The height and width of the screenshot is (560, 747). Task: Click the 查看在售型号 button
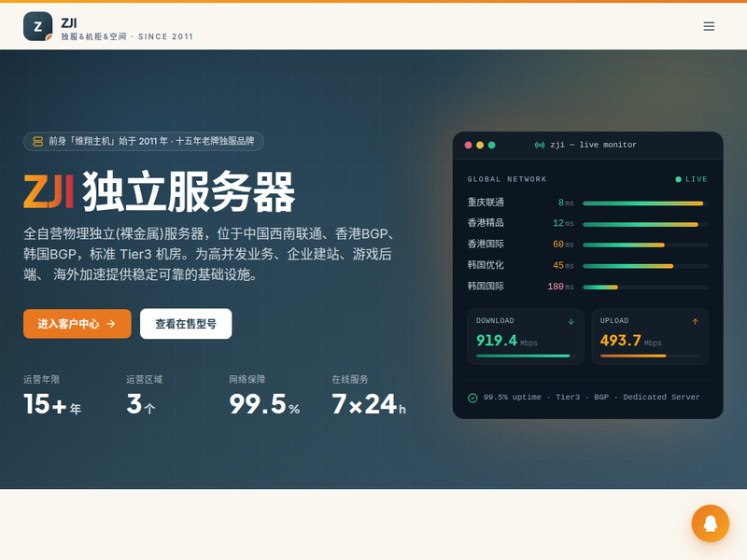[x=186, y=324]
